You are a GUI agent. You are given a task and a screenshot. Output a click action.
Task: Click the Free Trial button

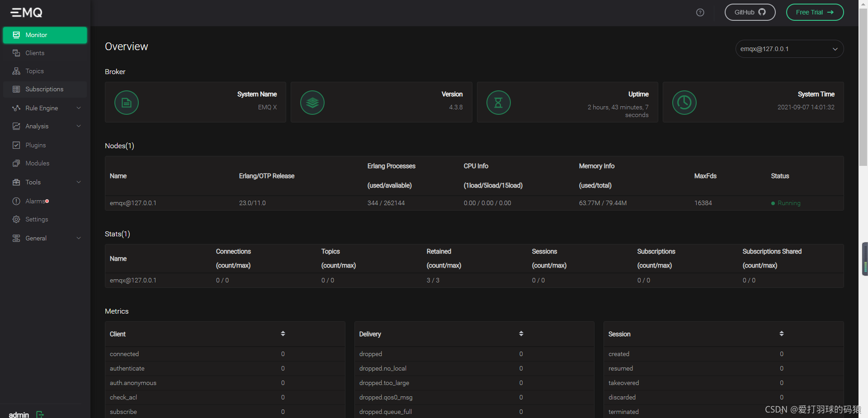click(815, 12)
